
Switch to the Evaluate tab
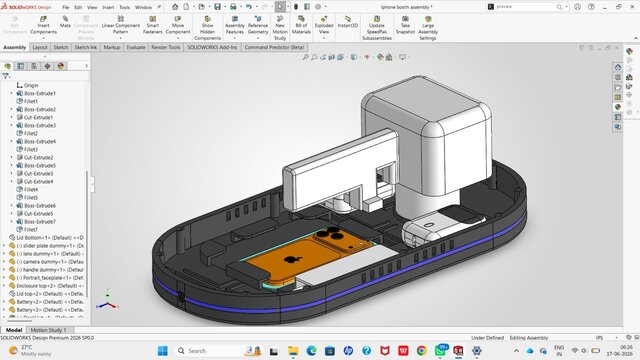tap(136, 47)
